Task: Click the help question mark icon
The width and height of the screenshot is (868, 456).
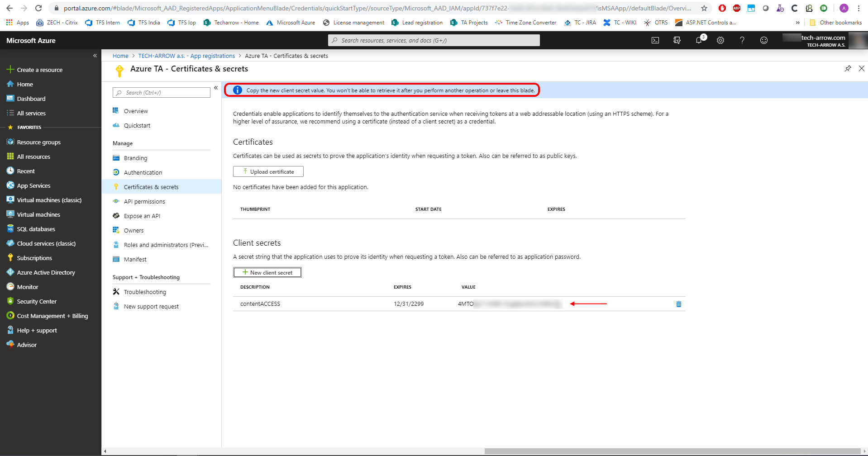Action: coord(742,40)
